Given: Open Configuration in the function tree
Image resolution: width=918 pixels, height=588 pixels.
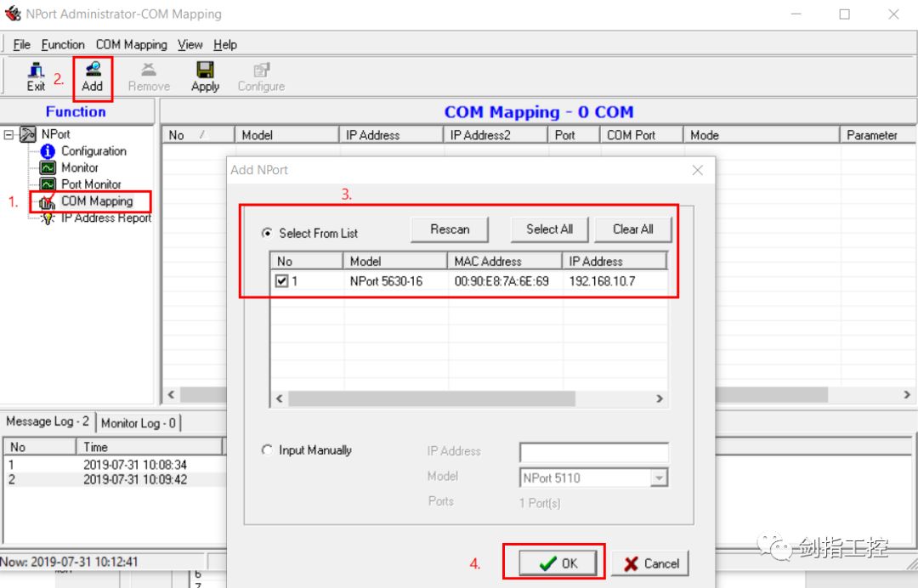Looking at the screenshot, I should coord(93,151).
